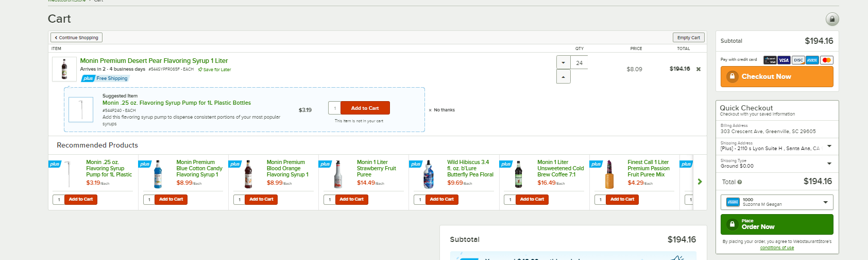Open the conditions of use link
This screenshot has height=260, width=868.
click(777, 248)
